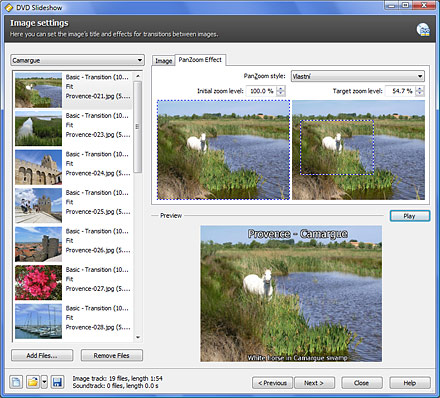This screenshot has width=440, height=398.
Task: Select the Provence-027.jpg flower thumbnail
Action: tap(38, 282)
